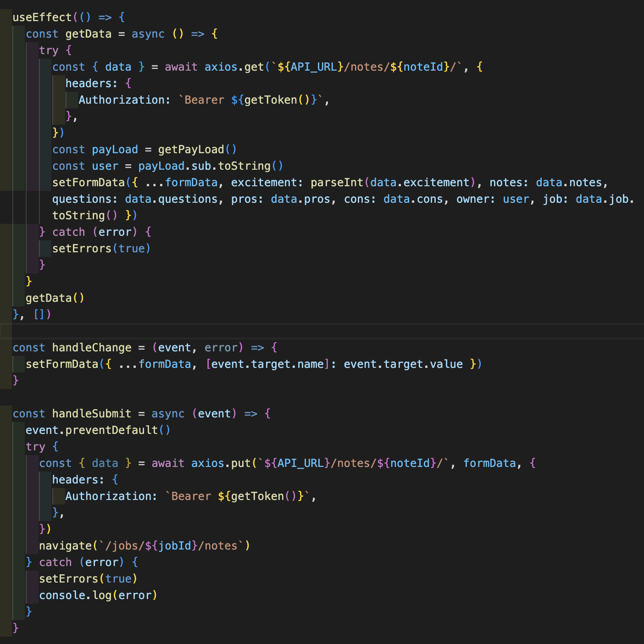Click the error parameter in handleChange
This screenshot has height=644, width=644.
221,348
